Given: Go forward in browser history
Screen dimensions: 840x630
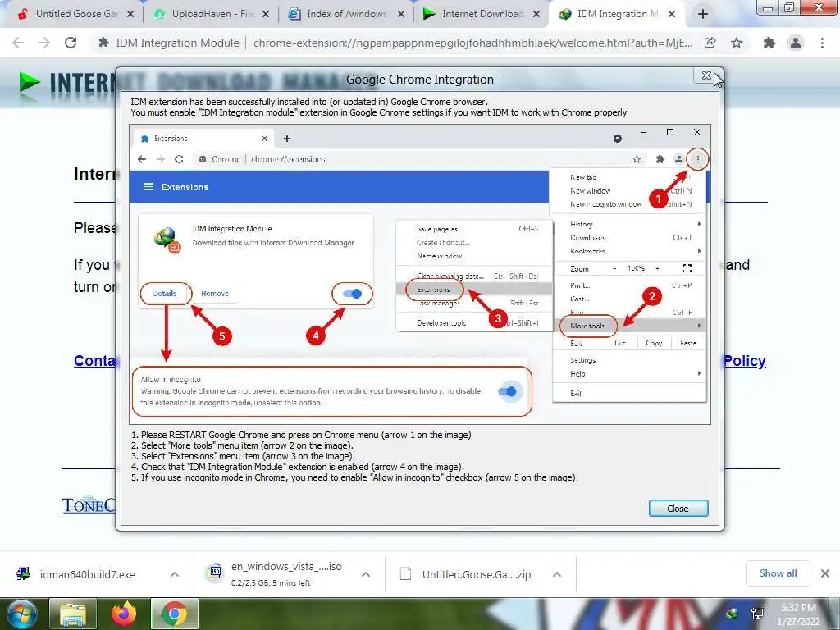Looking at the screenshot, I should point(44,43).
